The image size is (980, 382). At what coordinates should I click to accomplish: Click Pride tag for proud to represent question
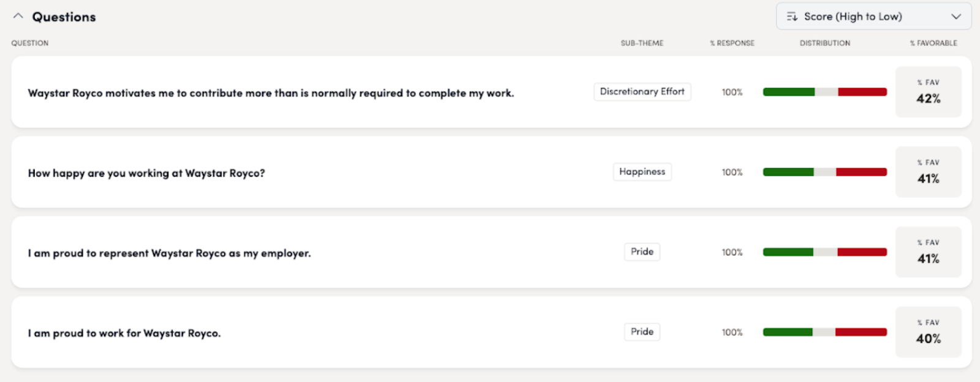tap(642, 252)
